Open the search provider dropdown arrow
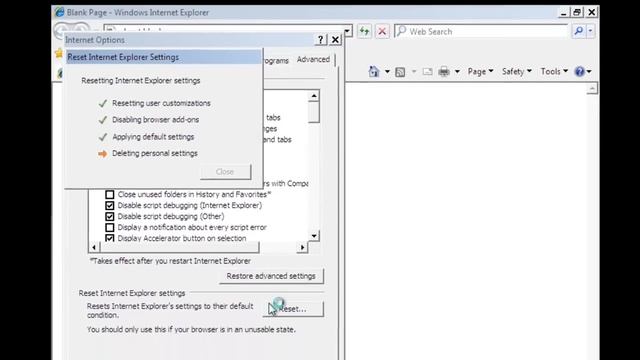640x360 pixels. click(x=590, y=31)
